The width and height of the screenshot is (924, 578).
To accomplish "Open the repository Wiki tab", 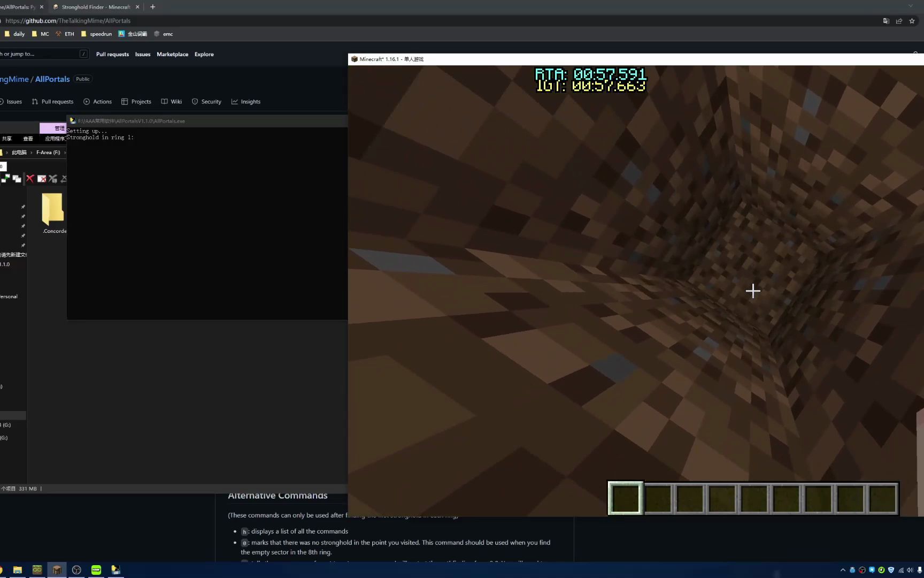I will tap(172, 102).
